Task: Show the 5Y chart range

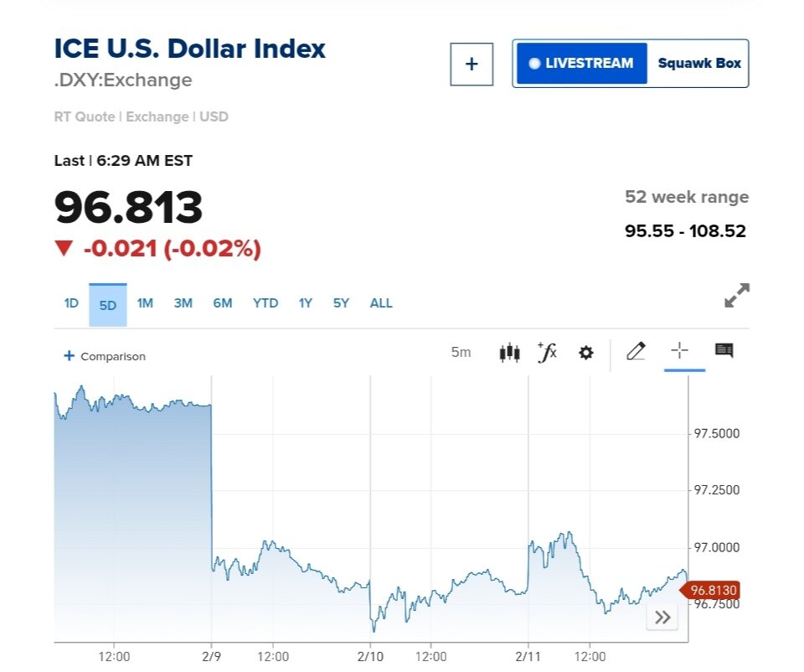Action: [x=341, y=303]
